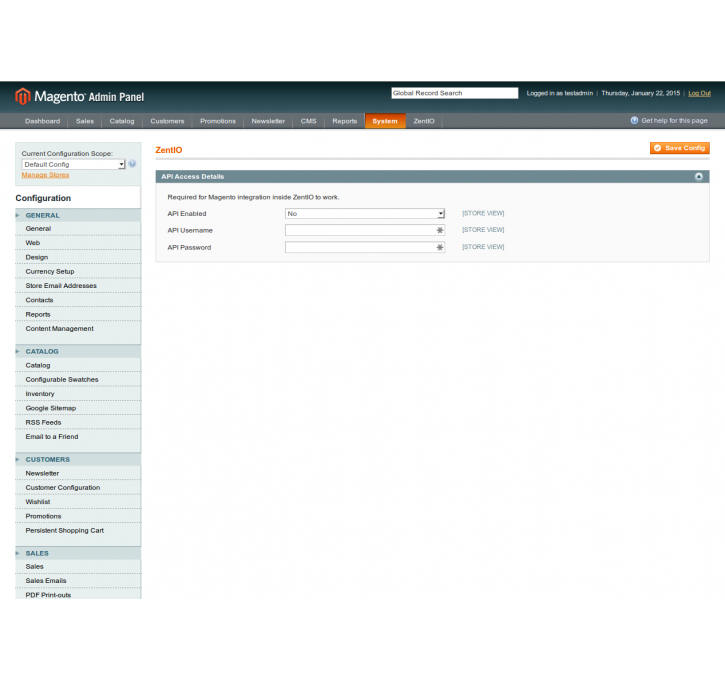725x680 pixels.
Task: Click the 'Required for Magento integration' description text
Action: point(253,197)
